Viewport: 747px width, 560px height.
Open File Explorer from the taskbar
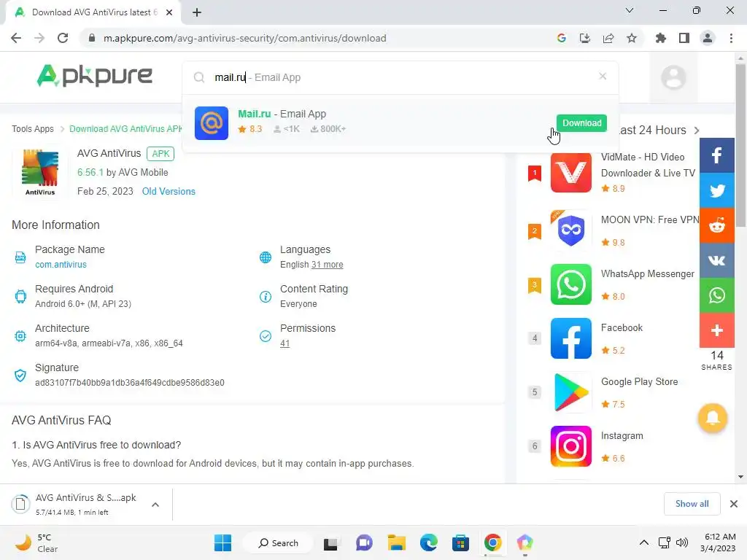tap(396, 542)
